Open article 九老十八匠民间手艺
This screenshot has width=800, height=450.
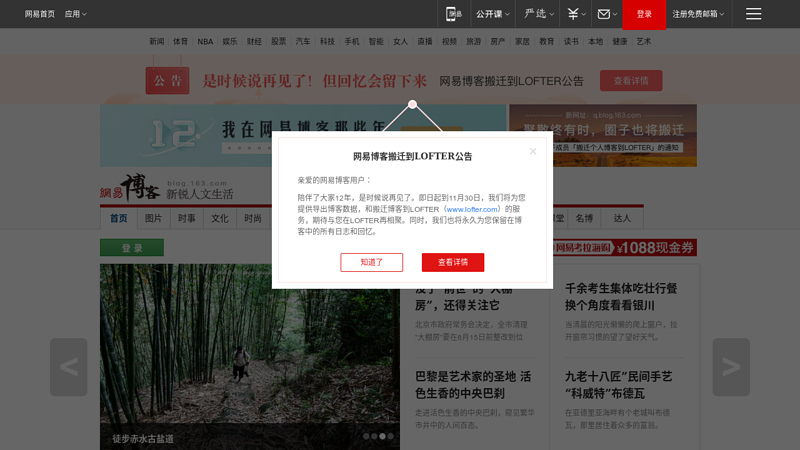tap(618, 385)
